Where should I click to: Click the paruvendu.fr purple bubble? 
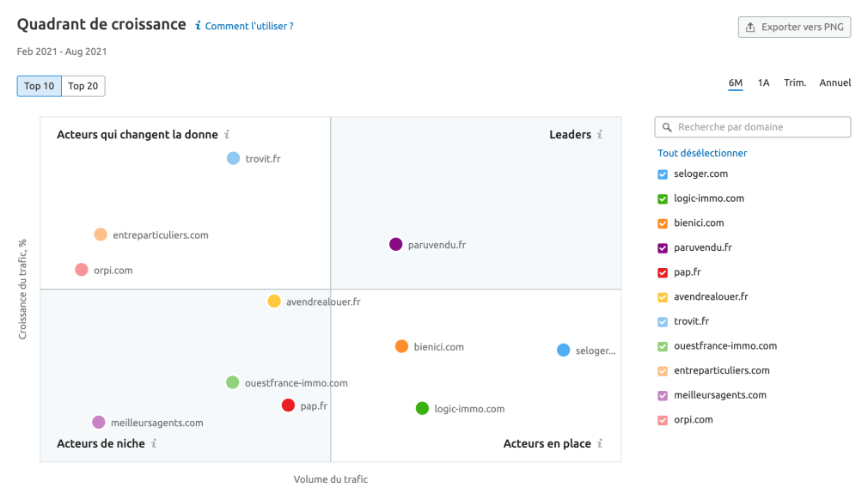click(396, 245)
